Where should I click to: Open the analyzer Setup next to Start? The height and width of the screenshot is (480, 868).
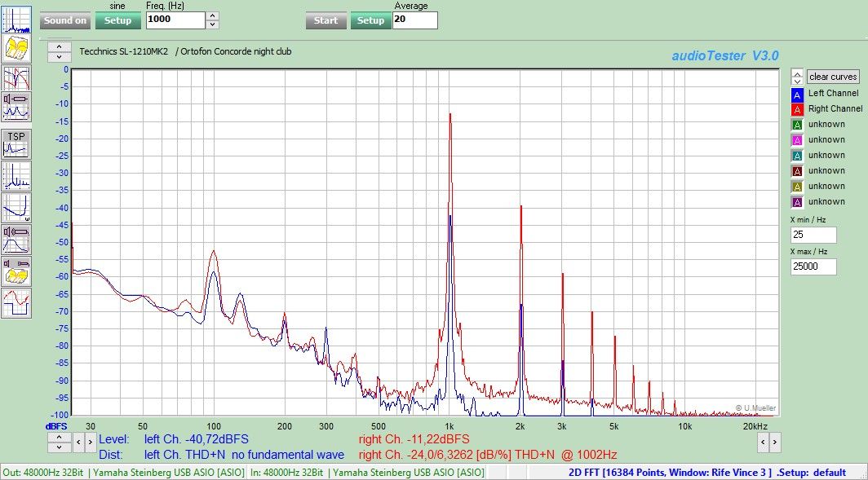[x=371, y=20]
